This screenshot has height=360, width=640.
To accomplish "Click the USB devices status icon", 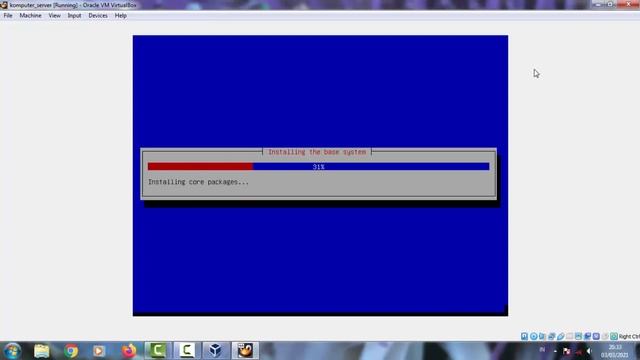I will point(561,336).
